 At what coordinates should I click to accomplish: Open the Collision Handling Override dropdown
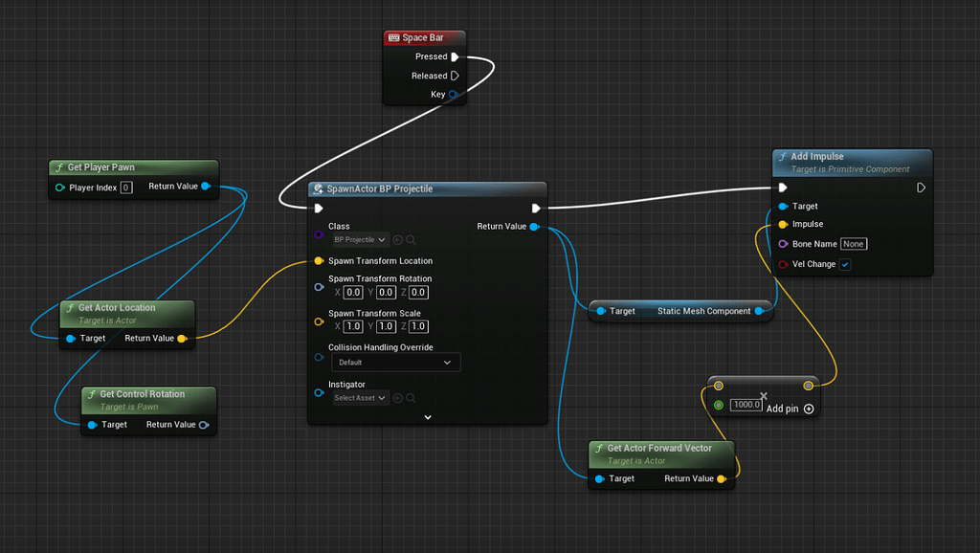pyautogui.click(x=395, y=362)
